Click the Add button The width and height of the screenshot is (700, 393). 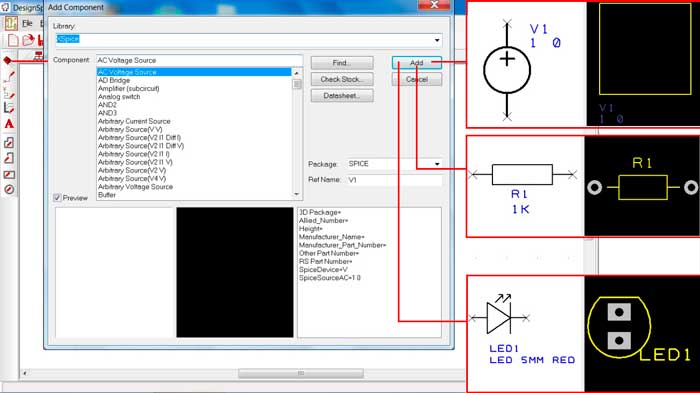417,63
